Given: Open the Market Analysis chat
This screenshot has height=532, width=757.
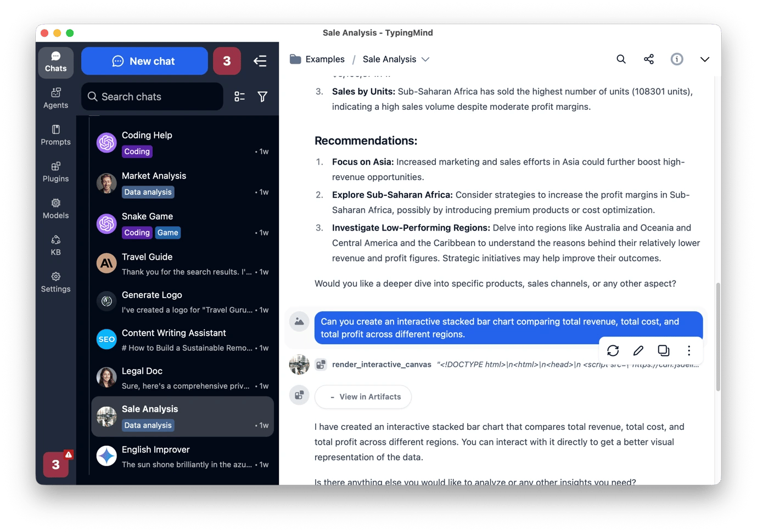Looking at the screenshot, I should point(182,183).
